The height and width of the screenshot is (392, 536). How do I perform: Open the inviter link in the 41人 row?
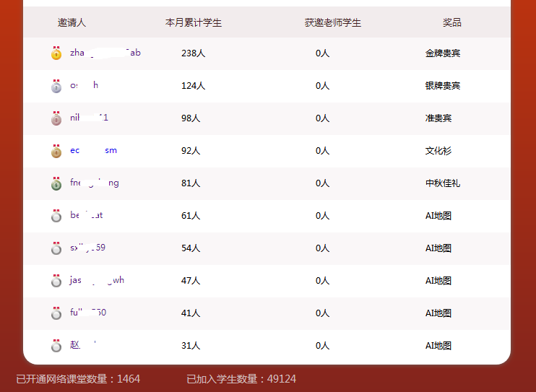[x=88, y=313]
